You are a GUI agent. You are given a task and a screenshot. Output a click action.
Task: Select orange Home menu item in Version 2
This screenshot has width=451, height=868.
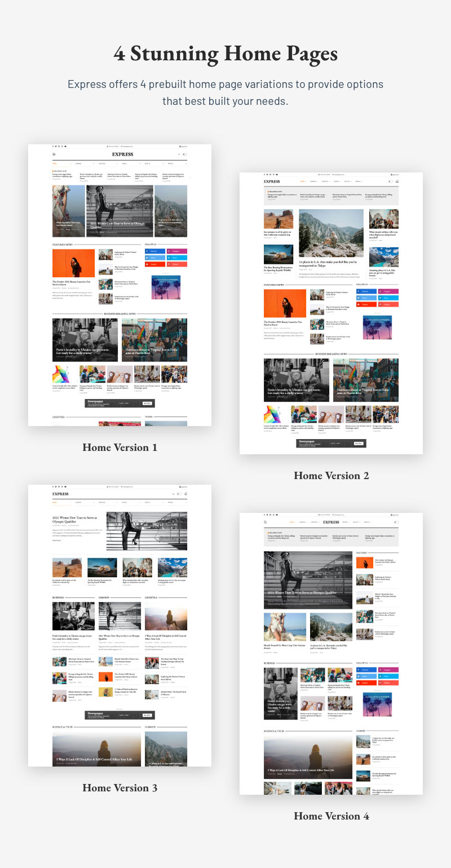[x=302, y=181]
